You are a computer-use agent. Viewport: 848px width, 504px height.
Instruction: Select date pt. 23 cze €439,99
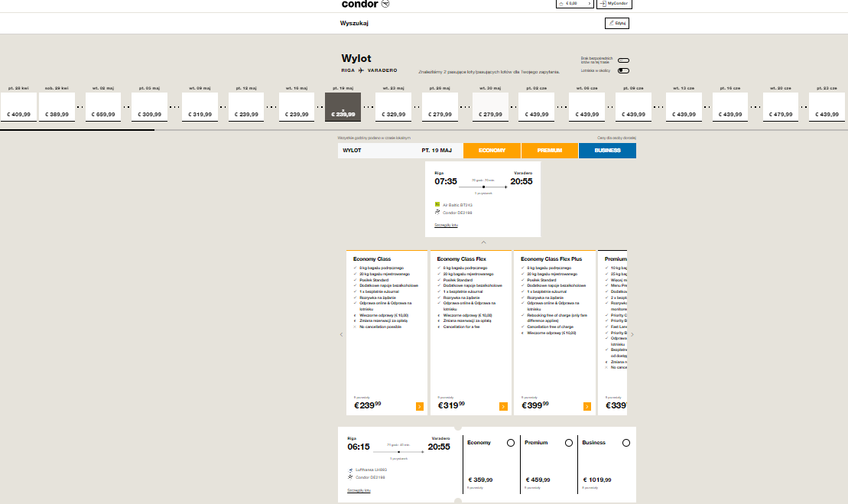pyautogui.click(x=827, y=106)
